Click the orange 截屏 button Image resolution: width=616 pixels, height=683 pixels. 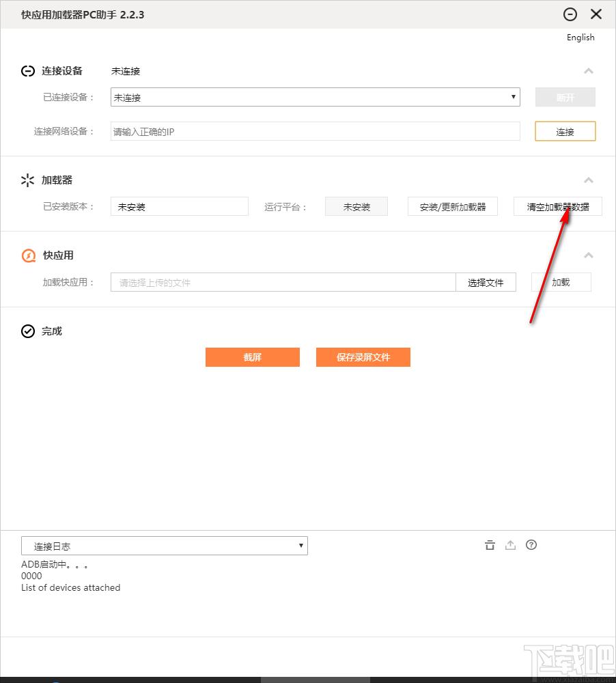253,357
